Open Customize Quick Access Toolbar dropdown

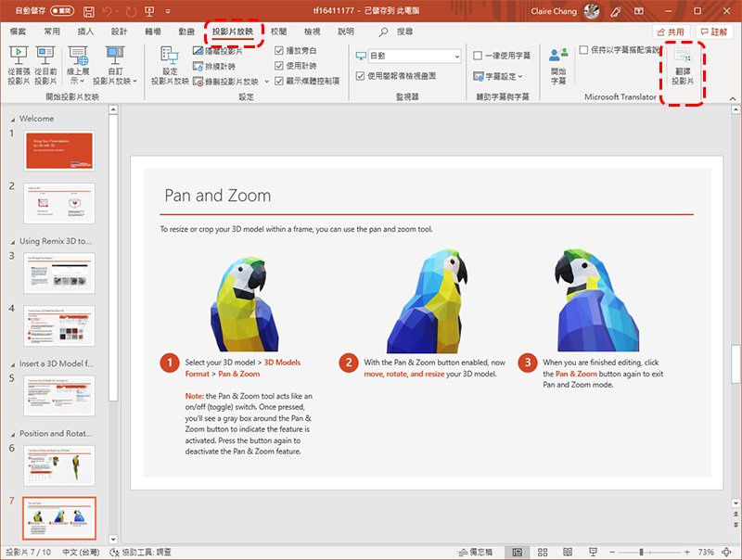pos(168,11)
